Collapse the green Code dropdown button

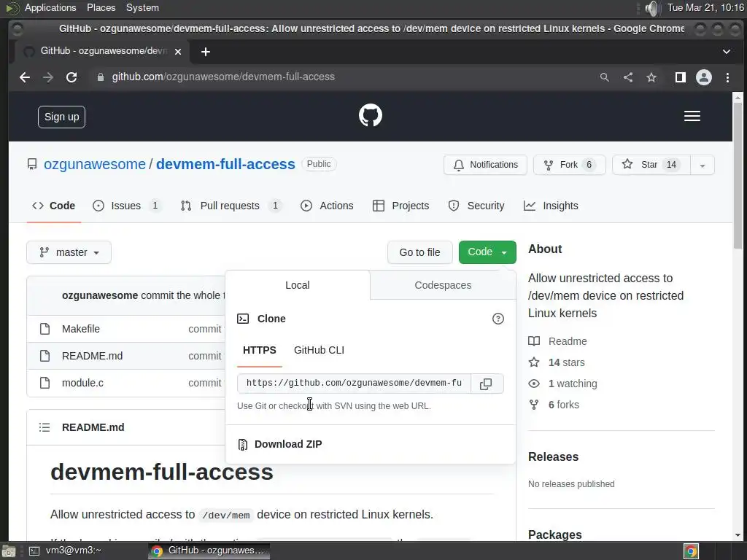click(487, 252)
